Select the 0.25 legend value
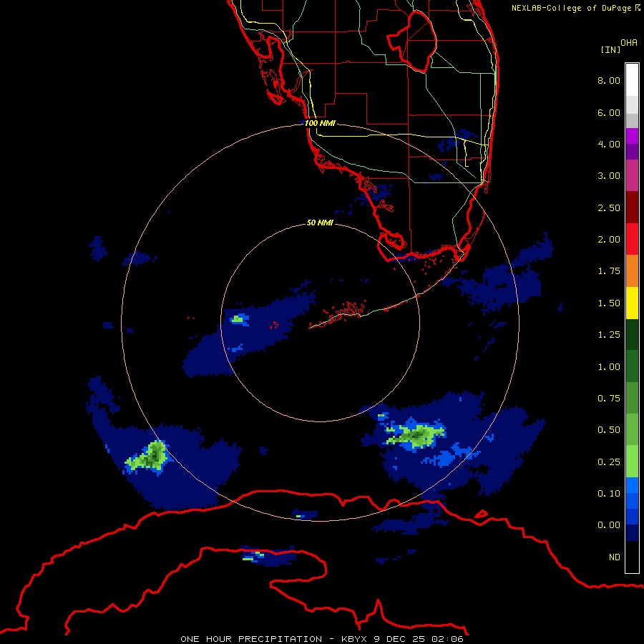This screenshot has width=644, height=644. (x=609, y=462)
